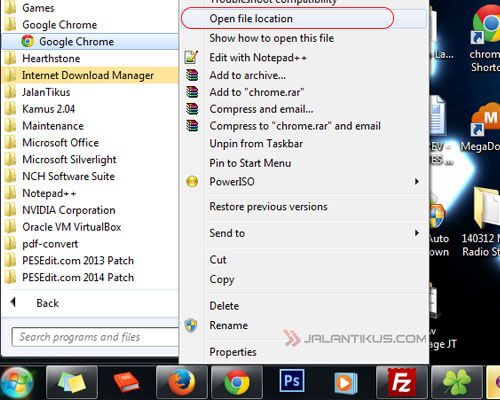Click the Back arrow icon

13,302
